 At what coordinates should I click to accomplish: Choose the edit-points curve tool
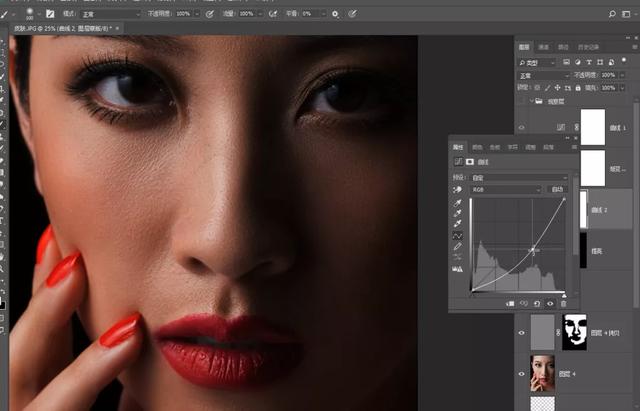[x=458, y=235]
